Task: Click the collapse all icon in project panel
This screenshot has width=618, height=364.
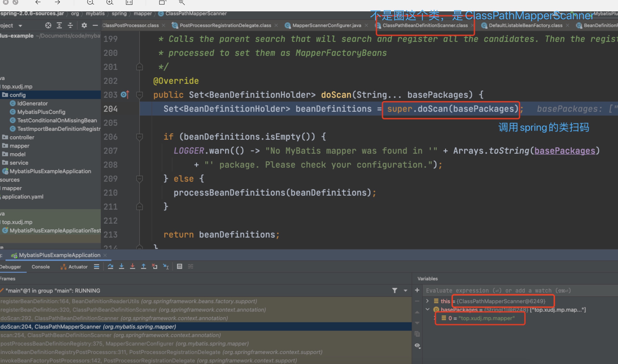Action: 70,25
